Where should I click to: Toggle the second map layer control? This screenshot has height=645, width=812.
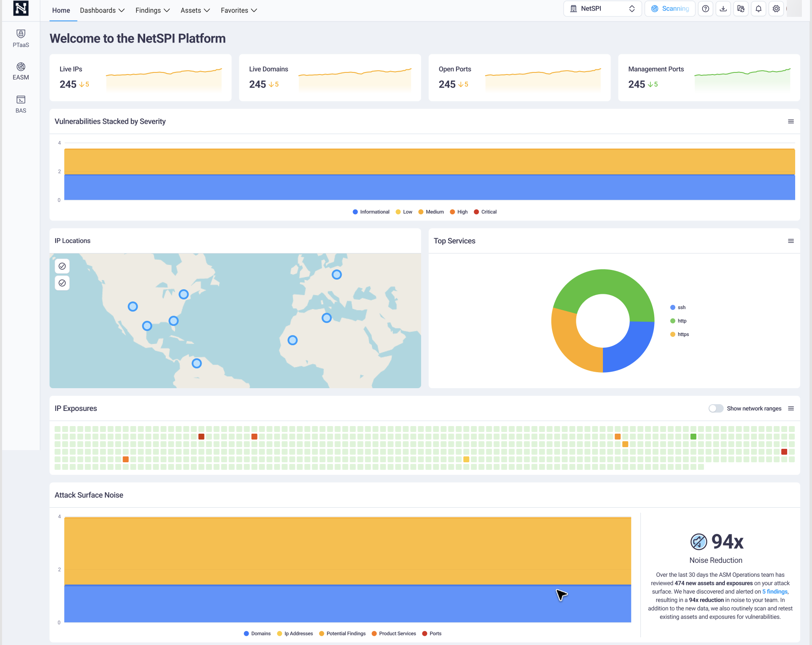[x=63, y=283]
